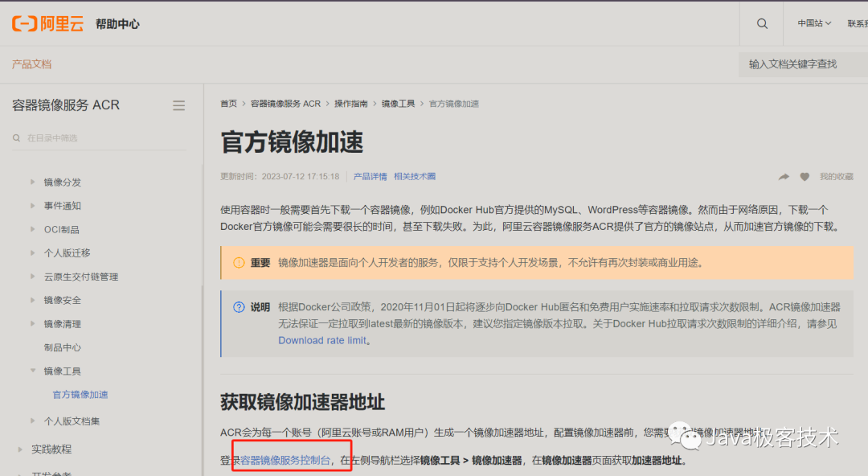The image size is (868, 476).
Task: Click the 官方镜像加速 page heading
Action: click(292, 142)
